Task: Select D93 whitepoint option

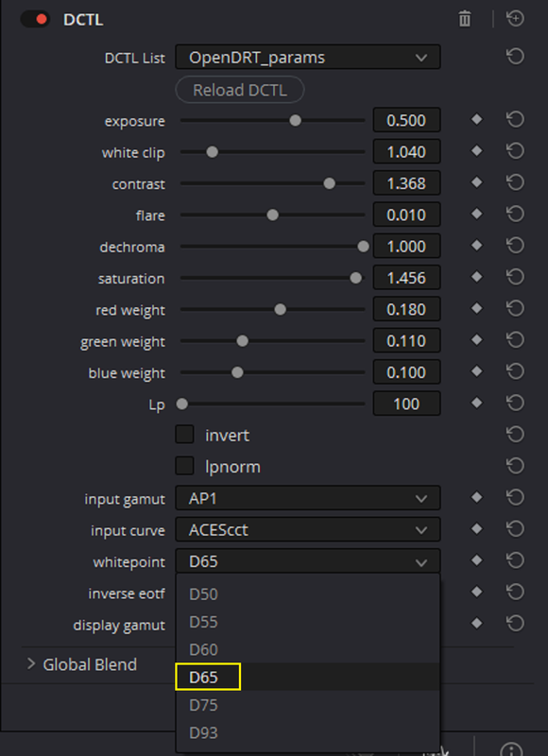Action: (307, 732)
